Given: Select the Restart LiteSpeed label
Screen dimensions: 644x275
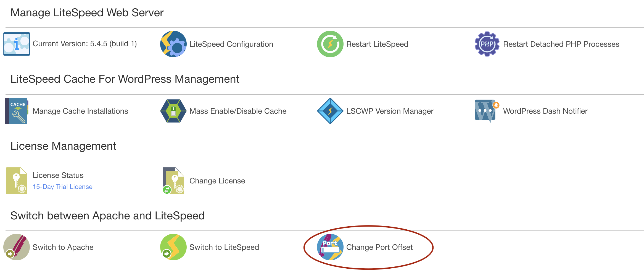Looking at the screenshot, I should (377, 44).
